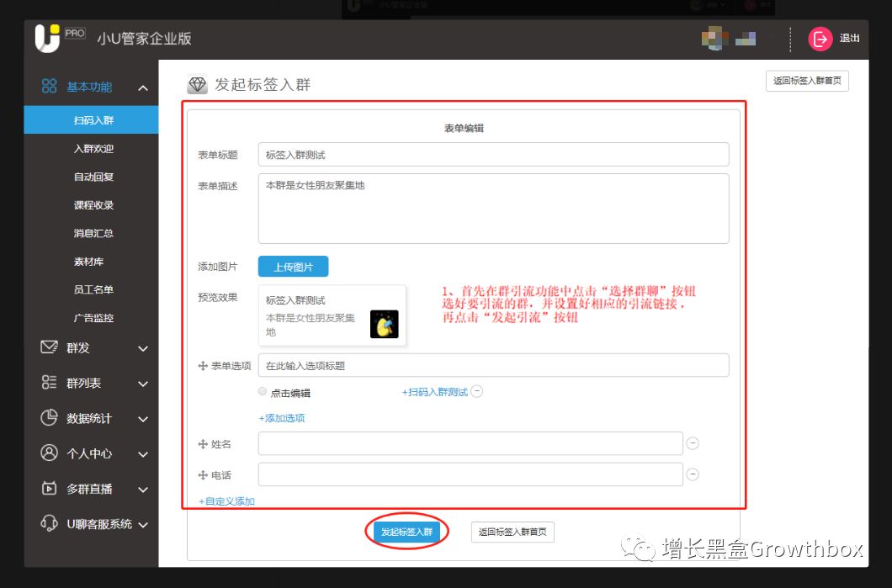Expand the 群发 sidebar section
This screenshot has width=892, height=588.
(142, 347)
